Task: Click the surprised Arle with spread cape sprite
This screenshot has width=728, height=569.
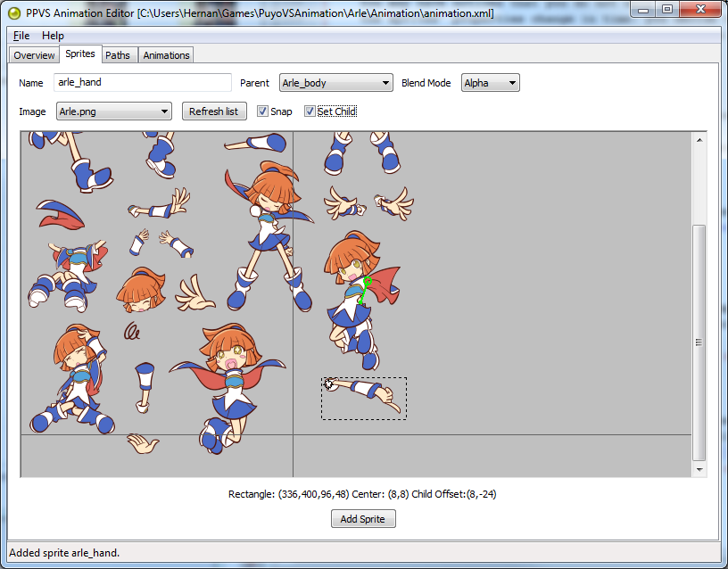Action: point(228,388)
